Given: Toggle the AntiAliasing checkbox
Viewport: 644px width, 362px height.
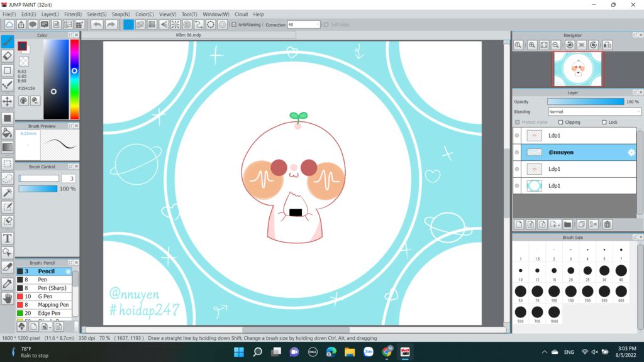Looking at the screenshot, I should pos(234,25).
